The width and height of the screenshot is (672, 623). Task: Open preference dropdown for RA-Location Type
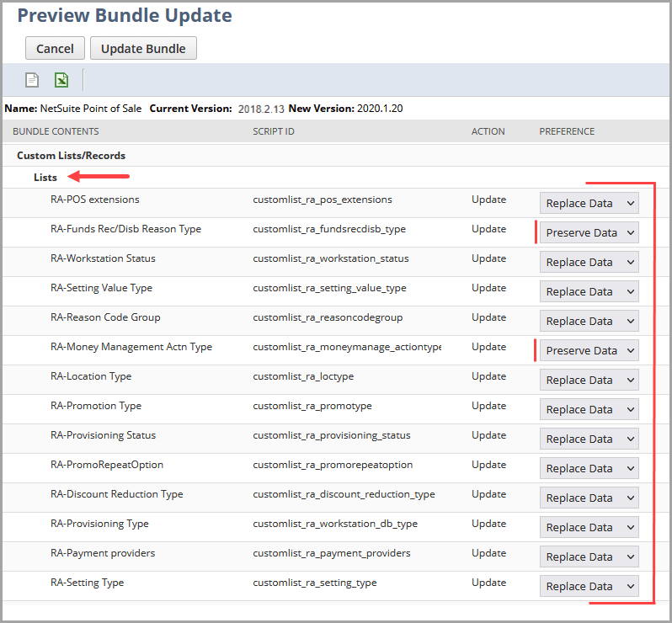pos(589,380)
